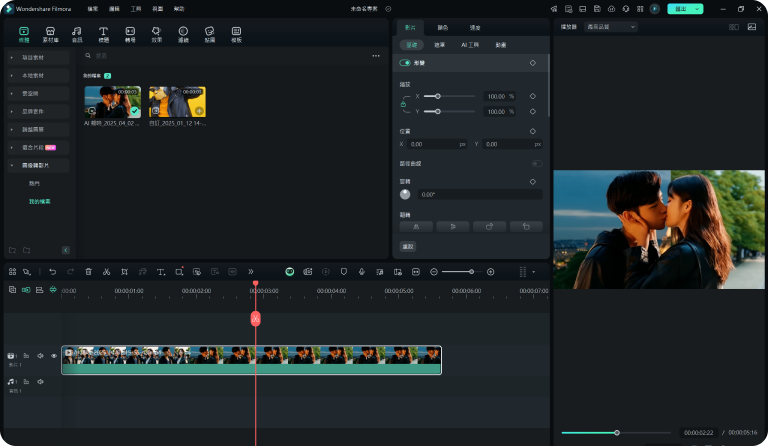The width and height of the screenshot is (768, 446).
Task: Mute video track 1 speaker icon
Action: [41, 356]
